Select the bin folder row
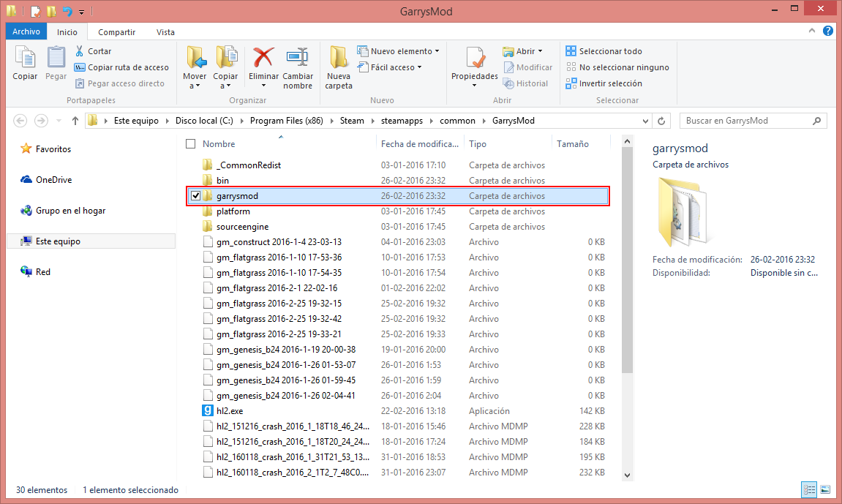 pyautogui.click(x=398, y=181)
